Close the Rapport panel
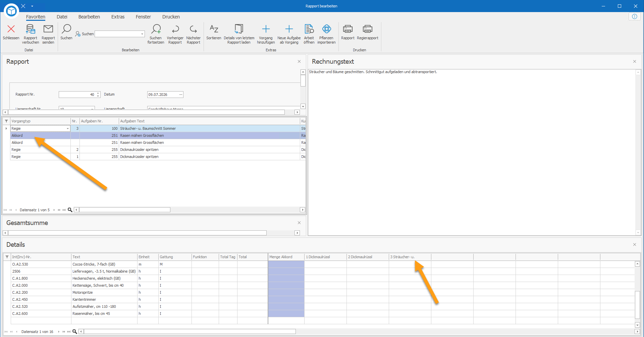Image resolution: width=644 pixels, height=337 pixels. [299, 61]
